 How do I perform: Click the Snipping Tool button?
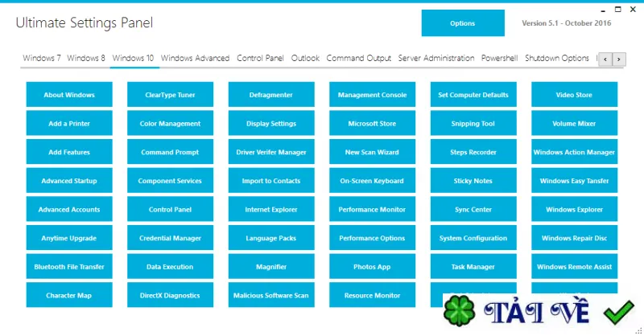[473, 124]
